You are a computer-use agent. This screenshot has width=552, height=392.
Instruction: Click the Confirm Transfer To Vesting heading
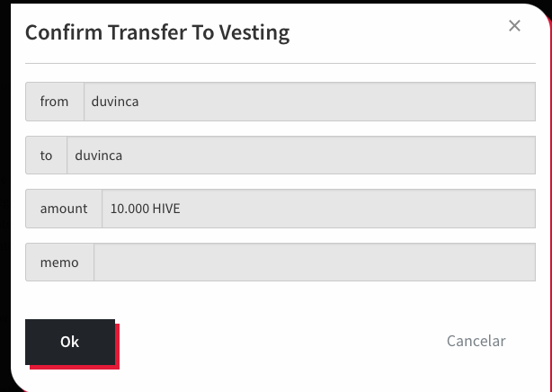point(157,32)
